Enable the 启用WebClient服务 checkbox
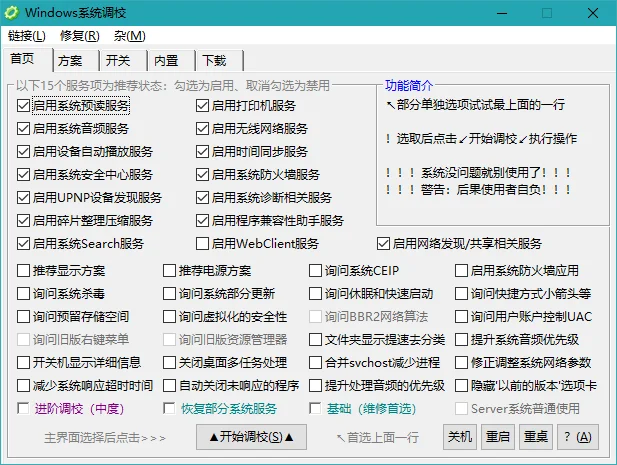Screen dimensions: 617x465 (202, 244)
